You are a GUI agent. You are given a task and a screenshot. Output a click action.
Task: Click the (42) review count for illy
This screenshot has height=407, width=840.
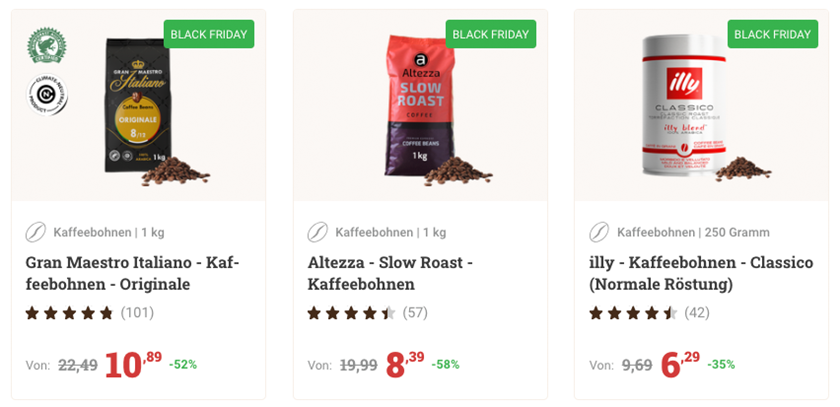[x=697, y=313]
